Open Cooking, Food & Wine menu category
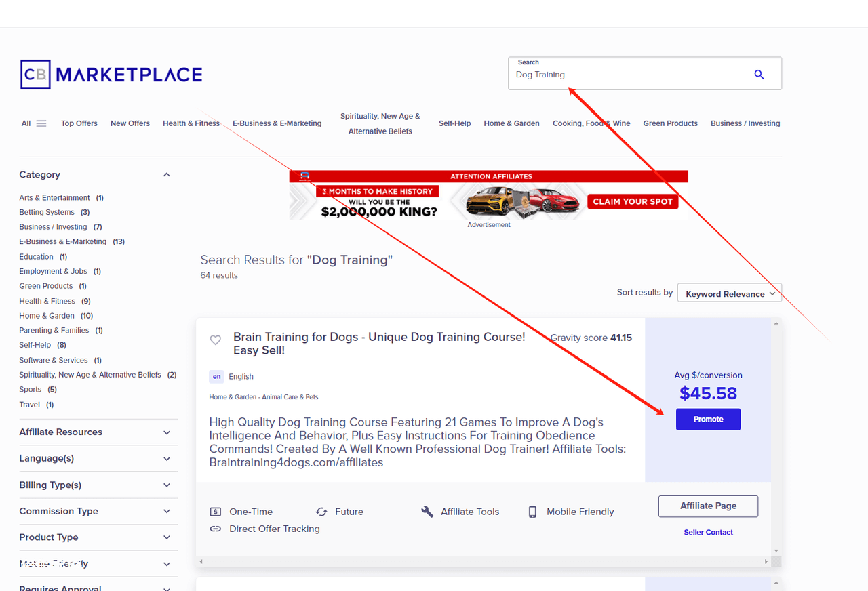Viewport: 868px width, 591px height. [x=591, y=123]
